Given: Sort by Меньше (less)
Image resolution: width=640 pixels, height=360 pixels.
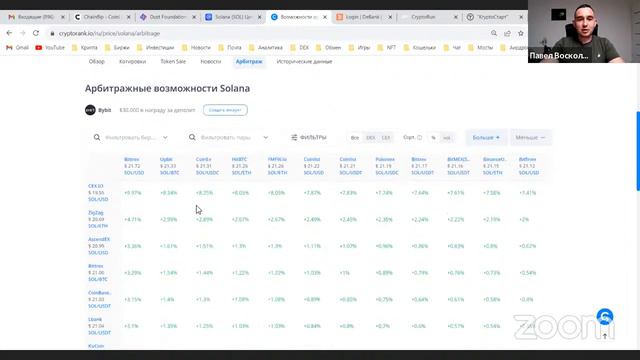Looking at the screenshot, I should point(530,138).
